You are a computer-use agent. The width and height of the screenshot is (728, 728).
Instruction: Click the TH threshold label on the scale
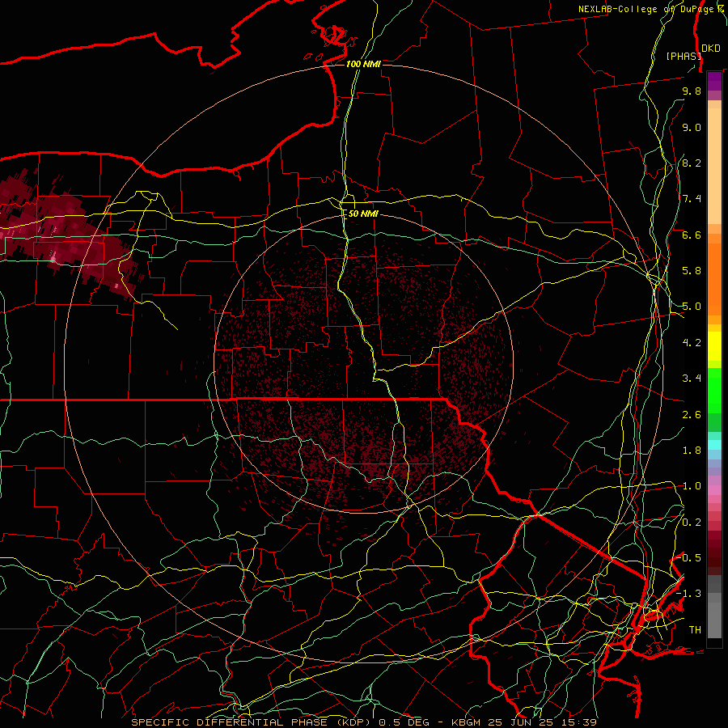pyautogui.click(x=695, y=630)
